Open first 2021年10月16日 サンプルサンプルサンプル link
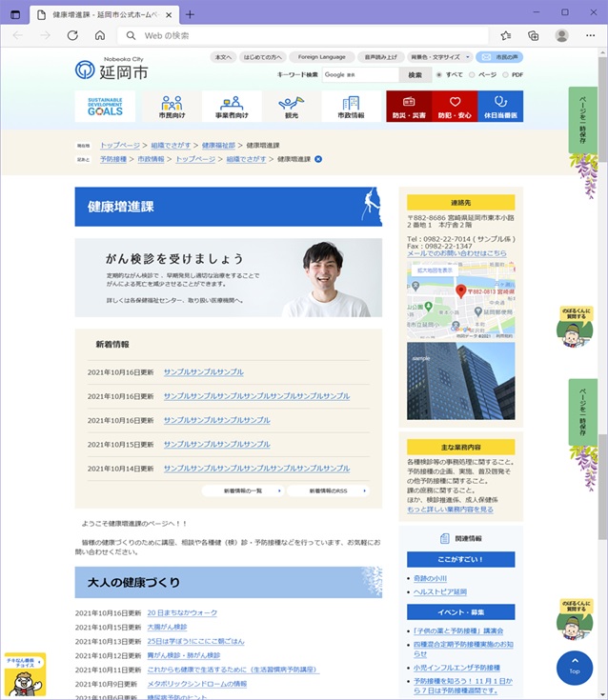Screen dimensions: 608x700 (204, 372)
